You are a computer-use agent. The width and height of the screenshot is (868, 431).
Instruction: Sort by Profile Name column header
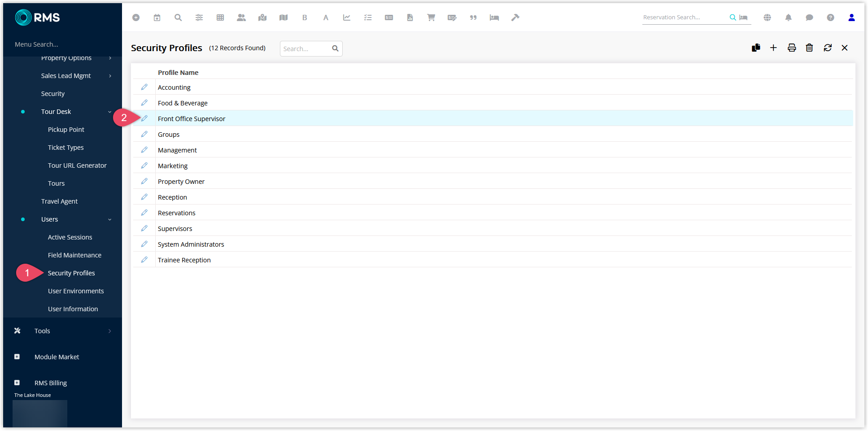[178, 73]
